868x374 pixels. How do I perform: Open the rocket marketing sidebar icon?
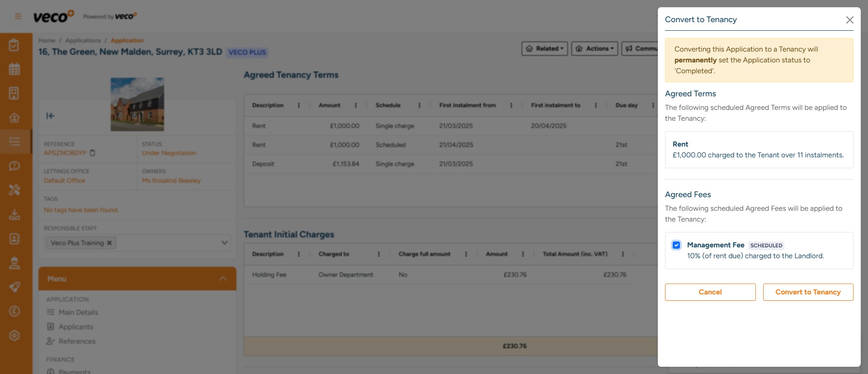point(14,287)
